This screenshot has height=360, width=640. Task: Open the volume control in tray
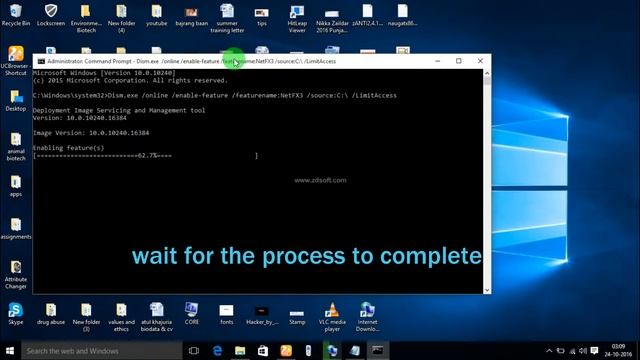click(x=583, y=351)
